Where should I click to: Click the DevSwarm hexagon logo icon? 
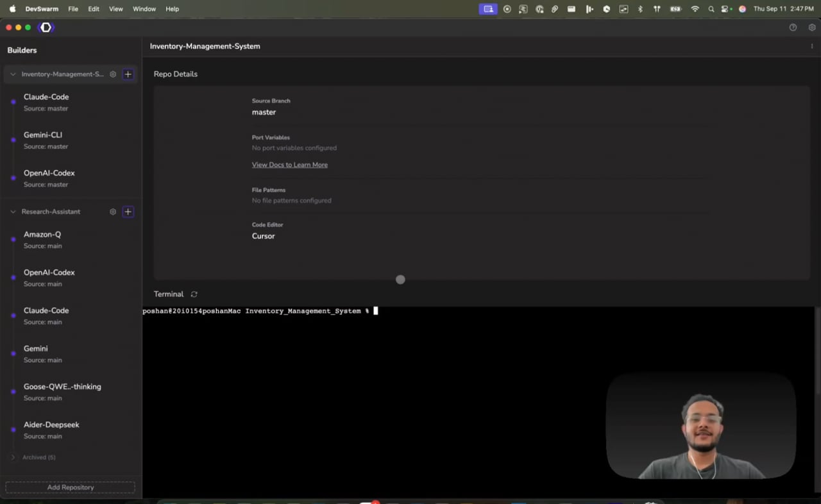click(46, 28)
